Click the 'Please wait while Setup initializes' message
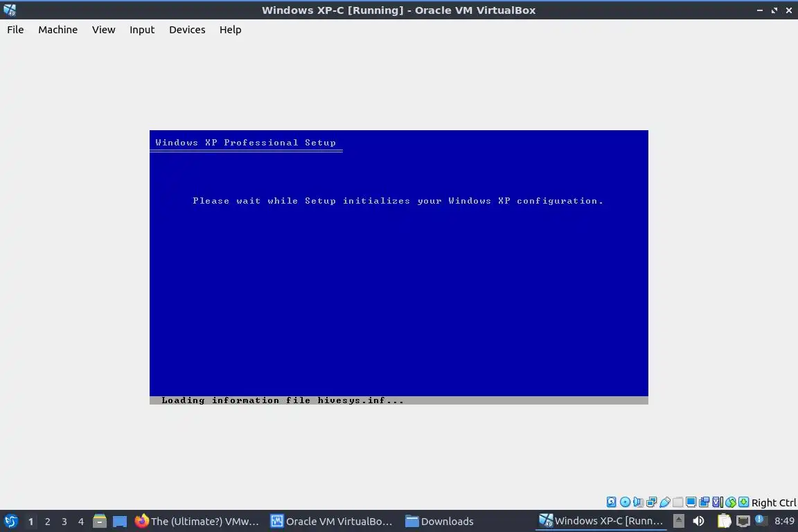The height and width of the screenshot is (532, 798). pos(398,201)
